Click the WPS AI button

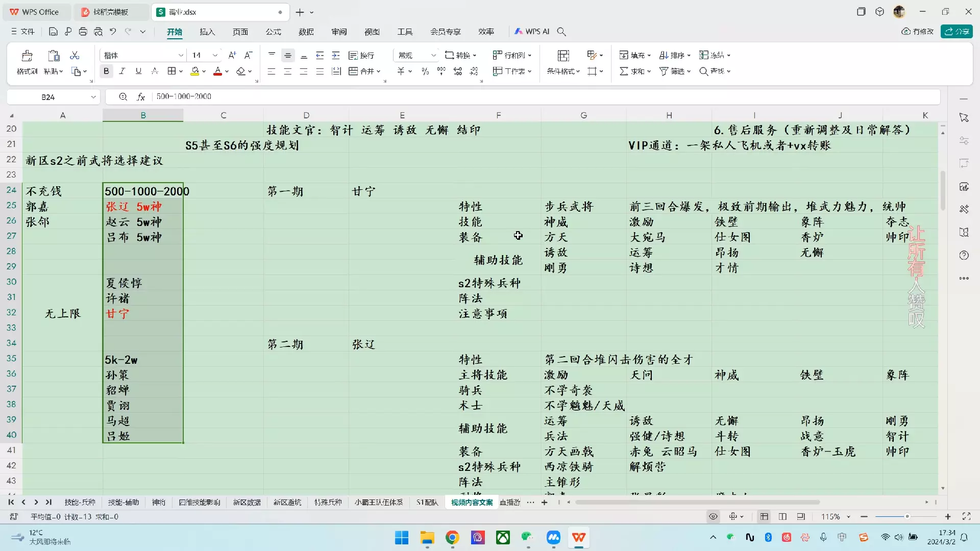532,32
